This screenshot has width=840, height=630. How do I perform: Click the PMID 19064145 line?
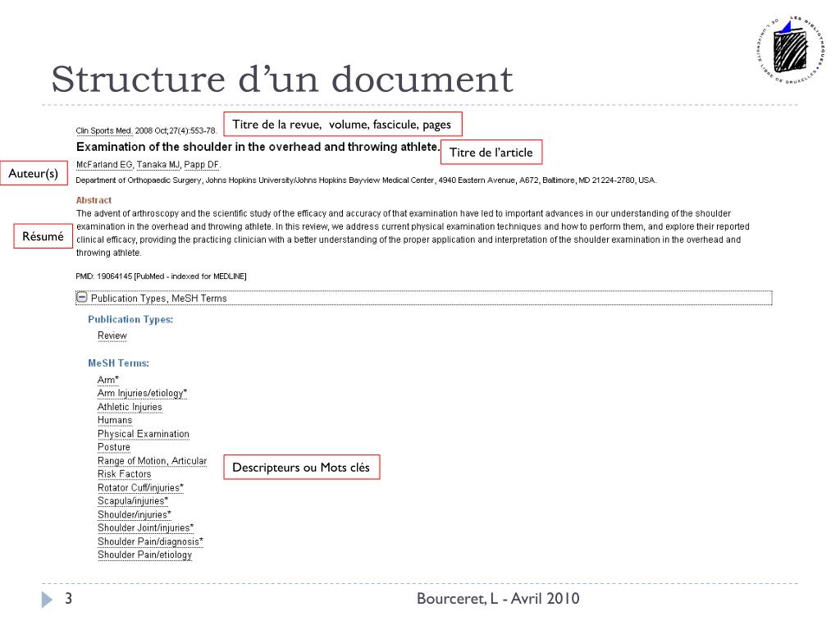coord(162,276)
